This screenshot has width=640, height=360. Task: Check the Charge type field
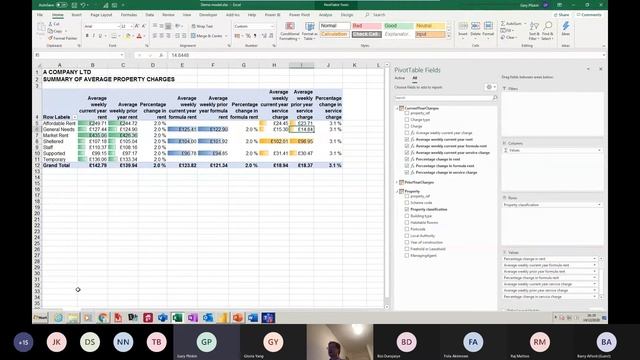(x=407, y=120)
